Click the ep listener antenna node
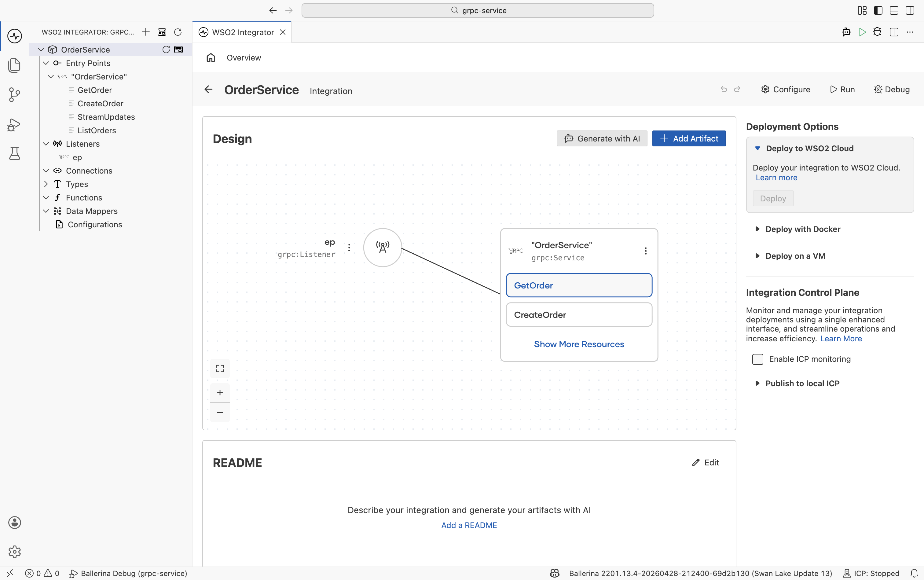Screen dimensions: 924x580 [x=383, y=248]
